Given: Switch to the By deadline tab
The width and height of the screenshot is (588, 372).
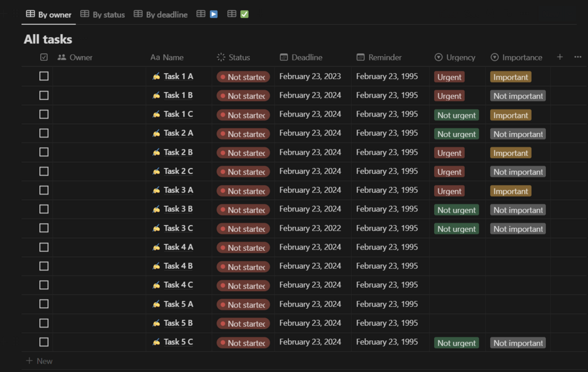Looking at the screenshot, I should pos(160,15).
